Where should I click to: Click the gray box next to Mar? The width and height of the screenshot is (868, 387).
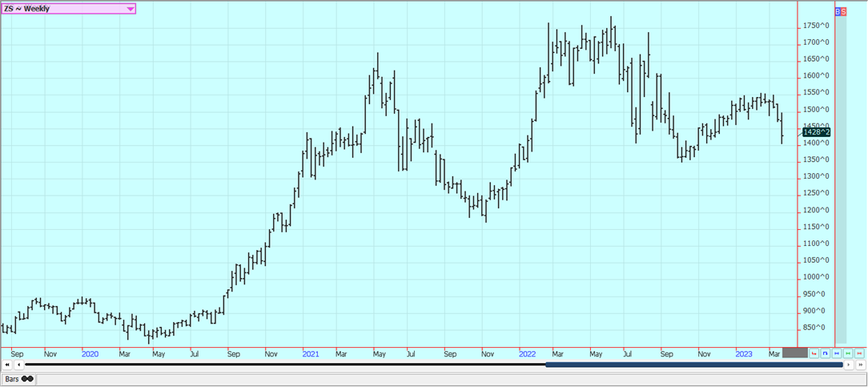point(794,353)
